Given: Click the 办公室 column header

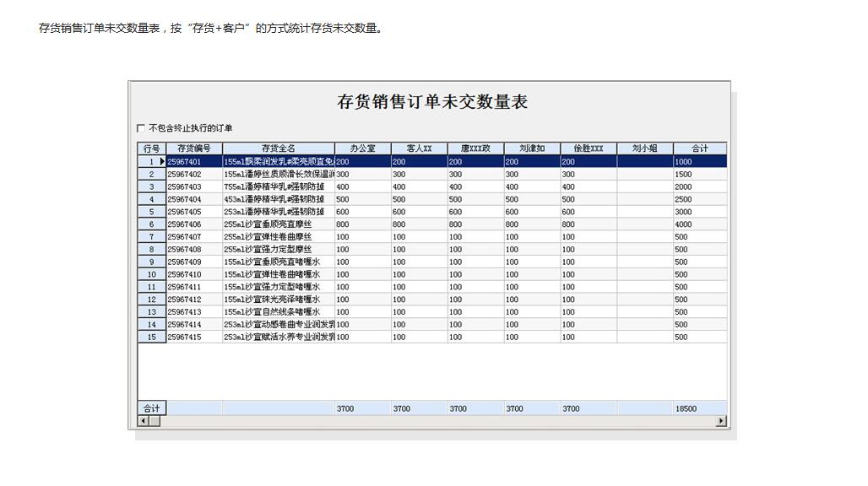Looking at the screenshot, I should tap(362, 148).
